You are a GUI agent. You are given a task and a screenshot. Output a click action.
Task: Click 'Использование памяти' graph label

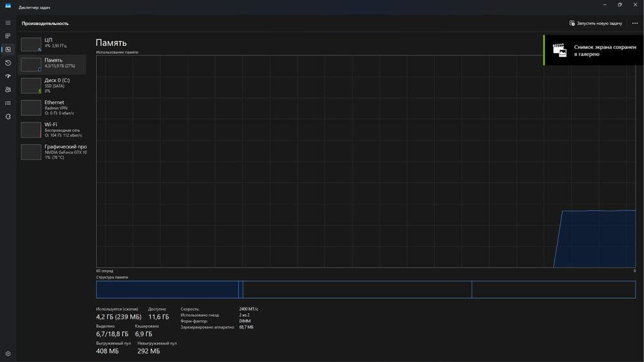(117, 52)
